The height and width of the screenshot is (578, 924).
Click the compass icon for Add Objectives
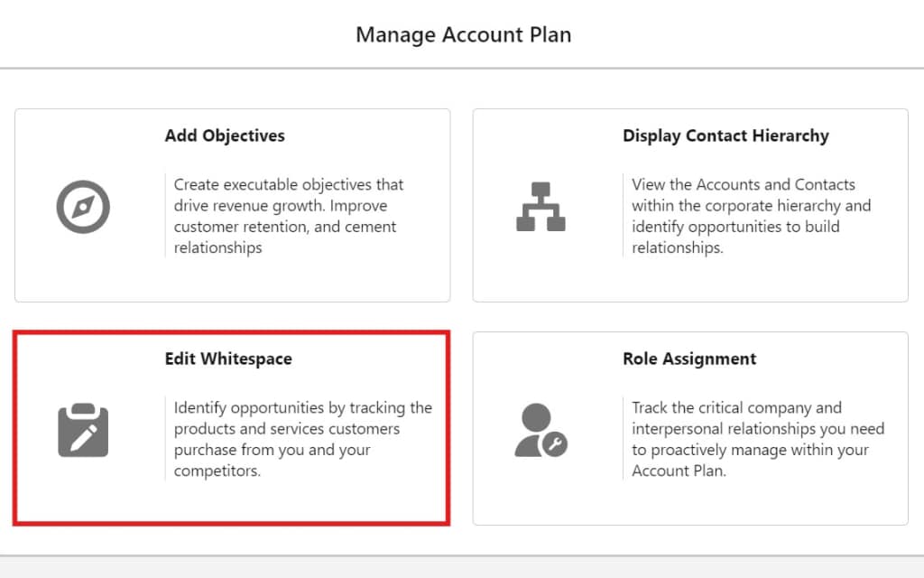coord(83,207)
